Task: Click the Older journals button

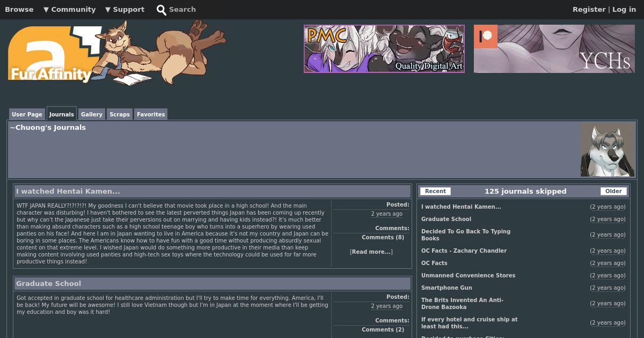Action: [613, 191]
